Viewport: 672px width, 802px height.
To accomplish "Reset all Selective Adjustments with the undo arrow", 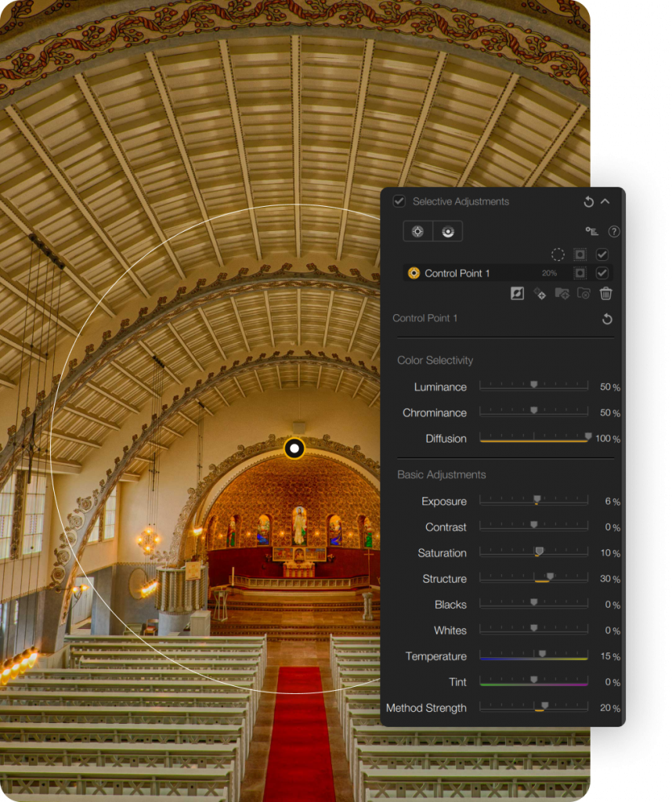I will (x=589, y=201).
